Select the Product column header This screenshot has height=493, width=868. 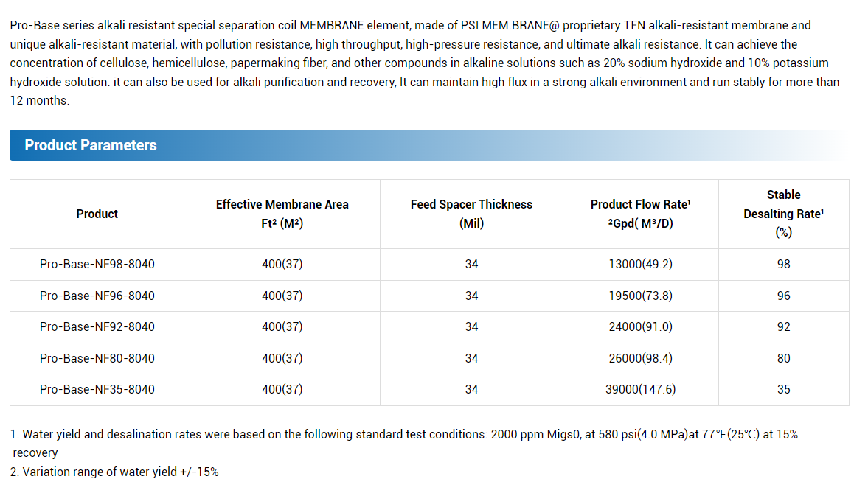tap(97, 214)
